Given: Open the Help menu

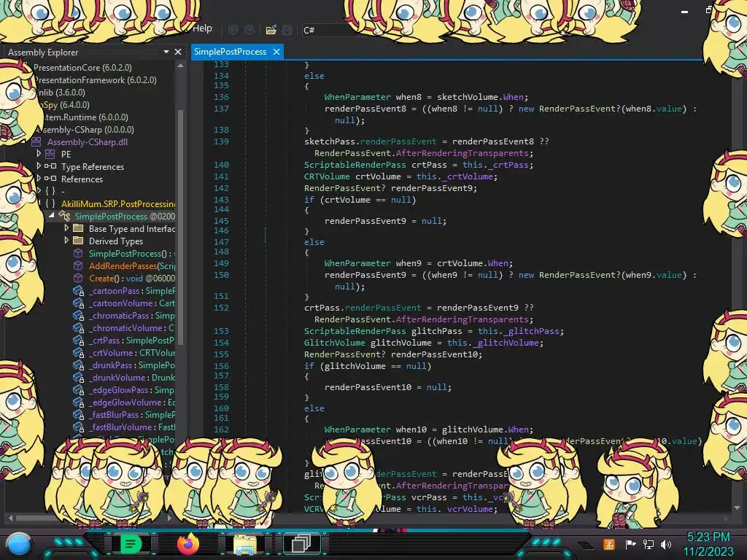Looking at the screenshot, I should (x=202, y=28).
